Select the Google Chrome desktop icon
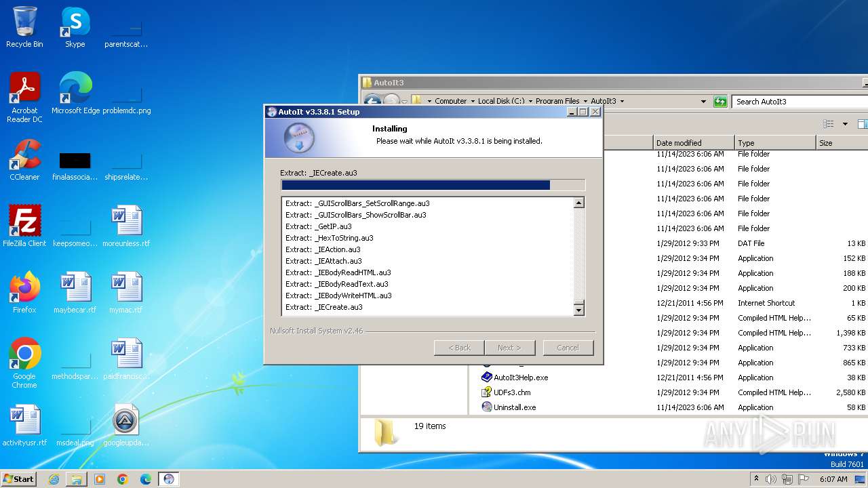 click(x=24, y=363)
